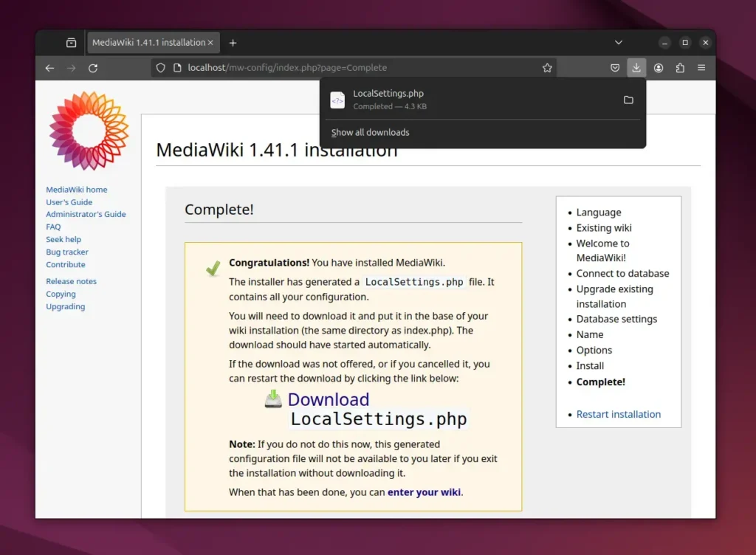Open a new browser tab
Screen dimensions: 756x555
(x=233, y=43)
